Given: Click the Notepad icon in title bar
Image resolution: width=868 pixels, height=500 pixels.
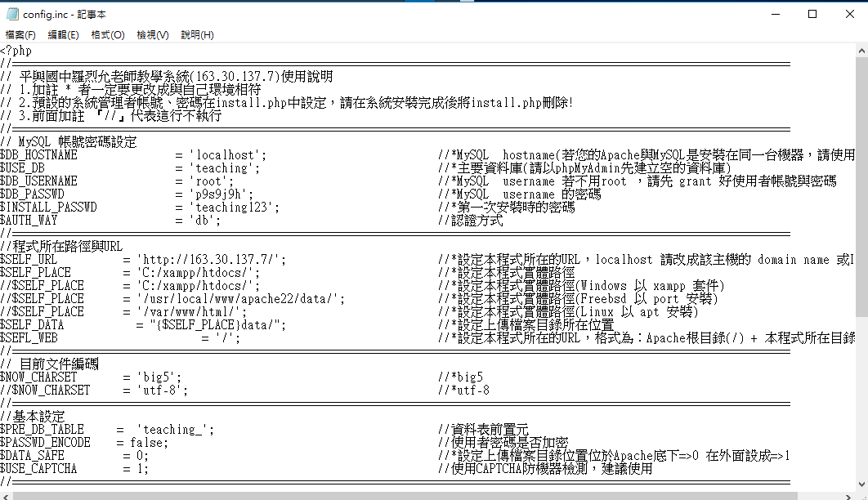Looking at the screenshot, I should pyautogui.click(x=12, y=14).
